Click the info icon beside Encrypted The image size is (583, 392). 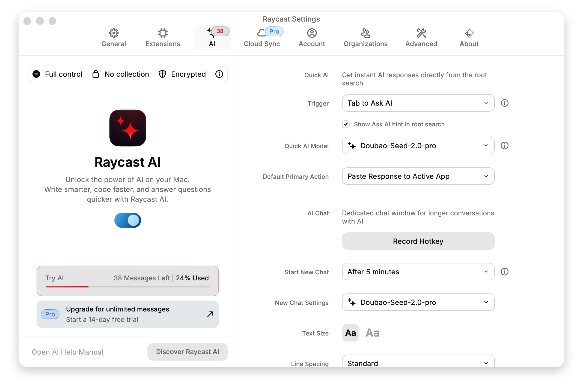[x=219, y=74]
